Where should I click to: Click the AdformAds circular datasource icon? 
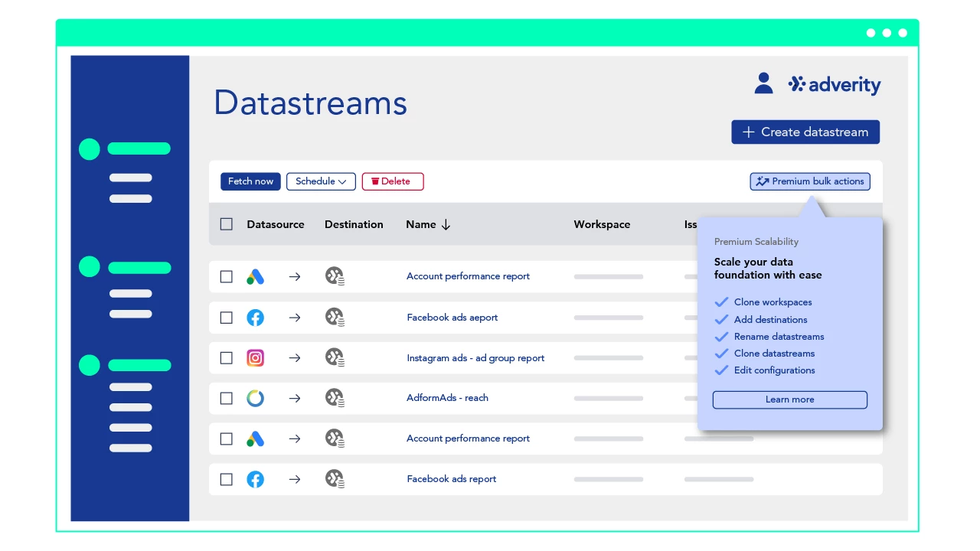[x=256, y=398]
